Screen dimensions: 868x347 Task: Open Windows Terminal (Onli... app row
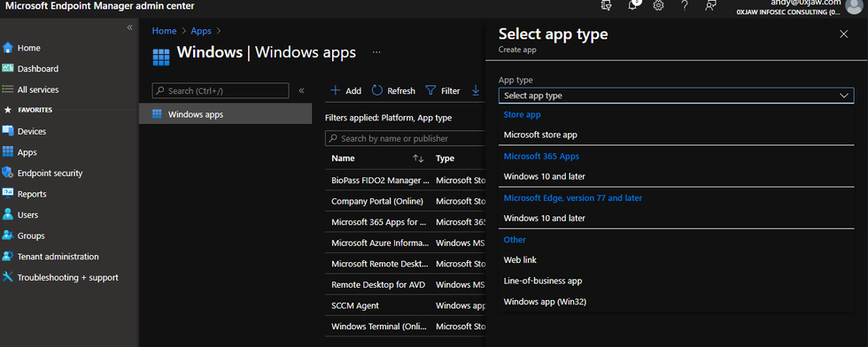point(406,327)
